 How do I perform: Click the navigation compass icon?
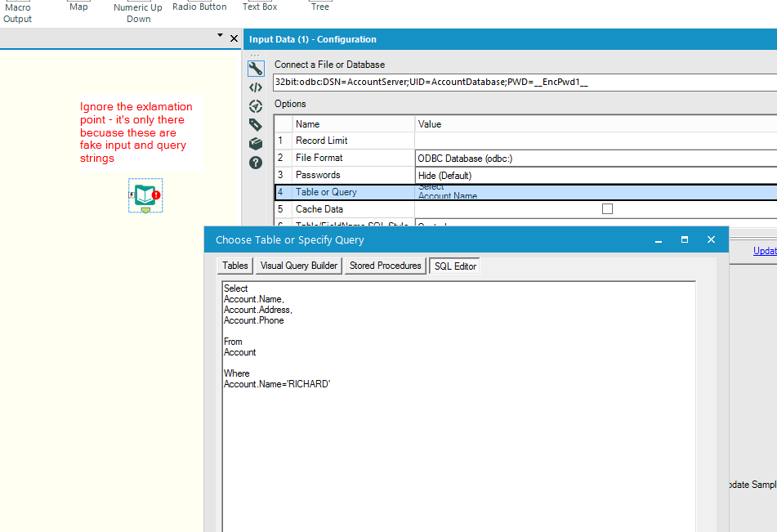pyautogui.click(x=255, y=105)
